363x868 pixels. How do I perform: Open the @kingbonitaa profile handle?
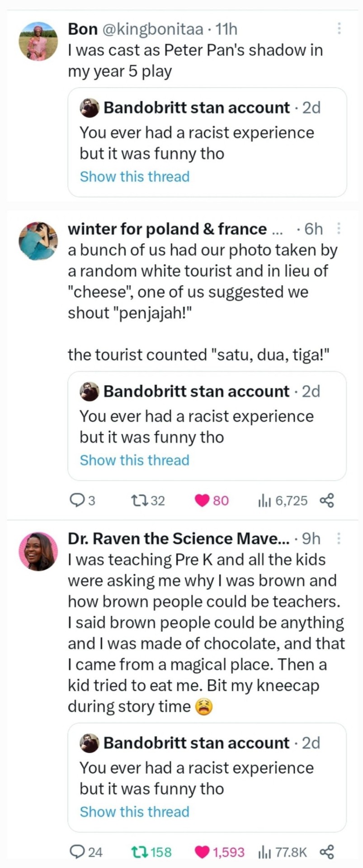pos(153,29)
